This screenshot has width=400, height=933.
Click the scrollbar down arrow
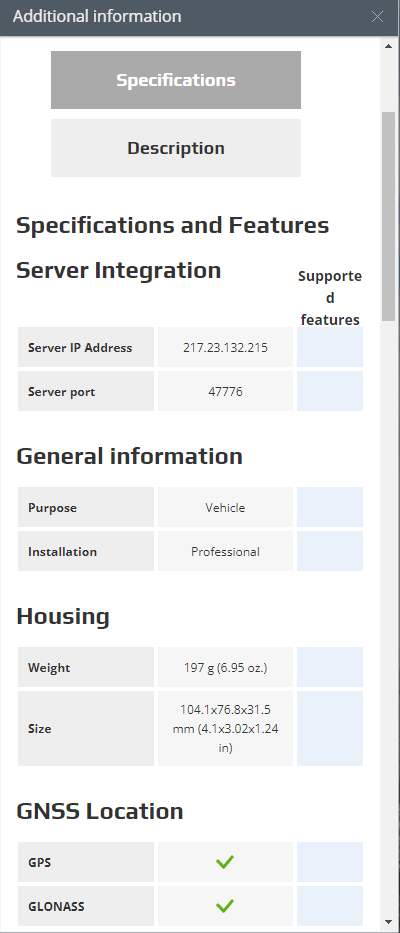pyautogui.click(x=389, y=922)
